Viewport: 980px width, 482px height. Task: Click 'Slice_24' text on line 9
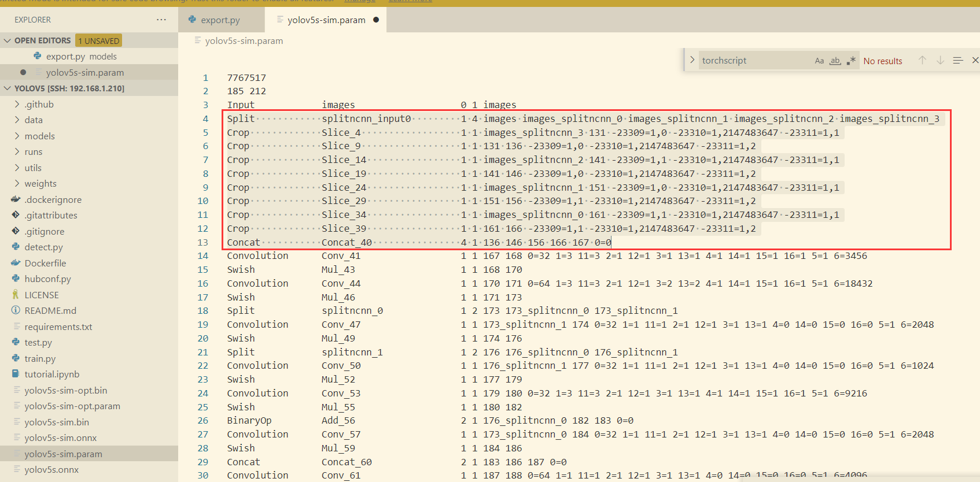tap(344, 187)
